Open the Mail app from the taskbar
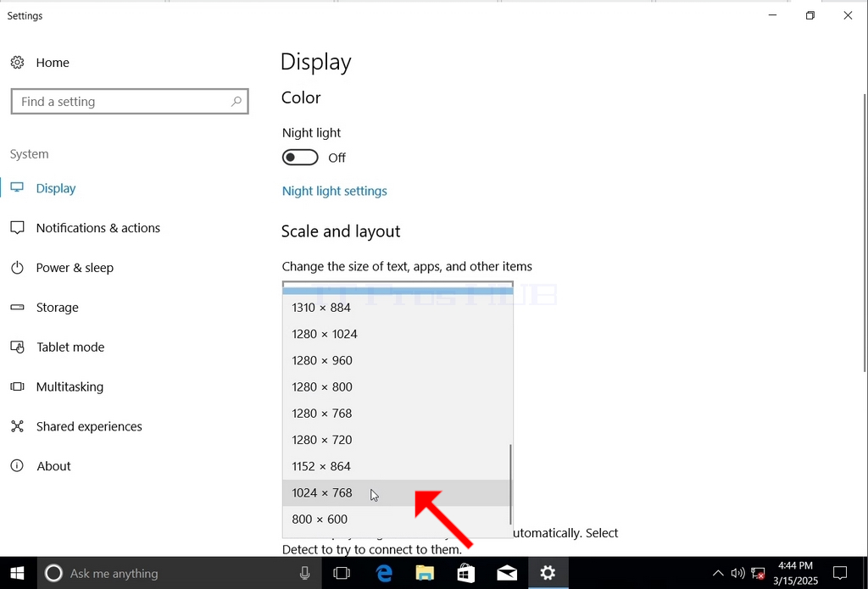This screenshot has height=589, width=868. pyautogui.click(x=507, y=573)
